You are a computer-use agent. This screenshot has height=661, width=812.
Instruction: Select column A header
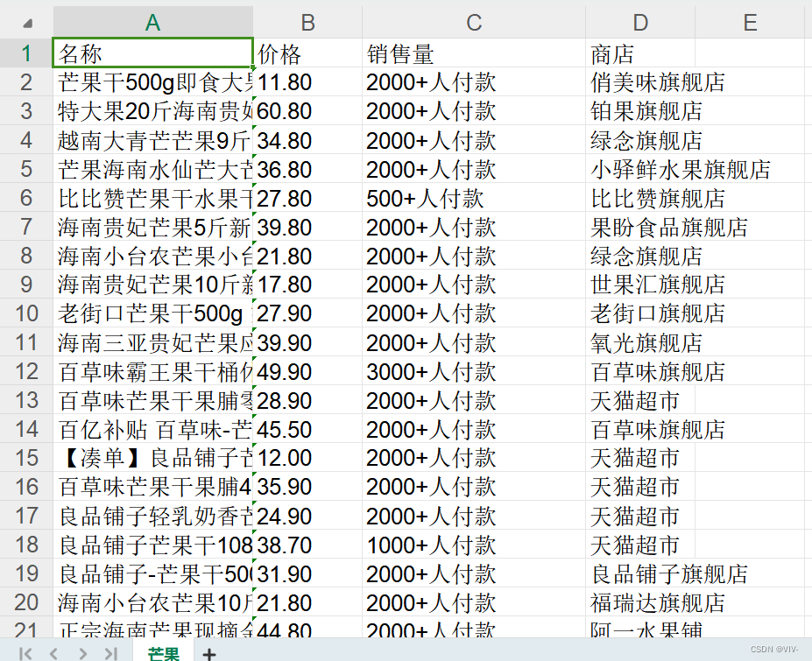tap(152, 22)
